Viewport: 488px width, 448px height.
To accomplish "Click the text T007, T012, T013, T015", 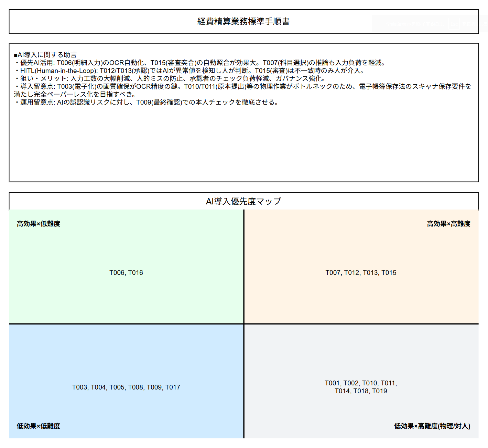I will tap(361, 273).
